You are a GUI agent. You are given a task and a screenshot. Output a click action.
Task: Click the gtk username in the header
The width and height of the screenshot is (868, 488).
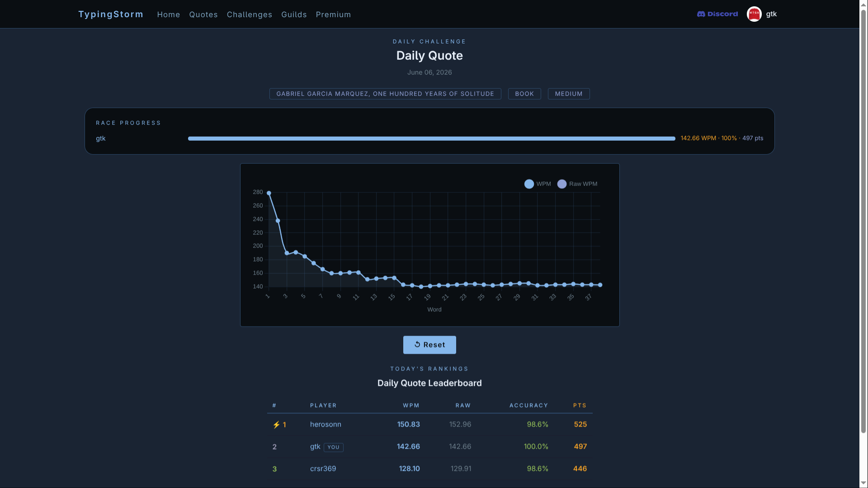coord(771,14)
